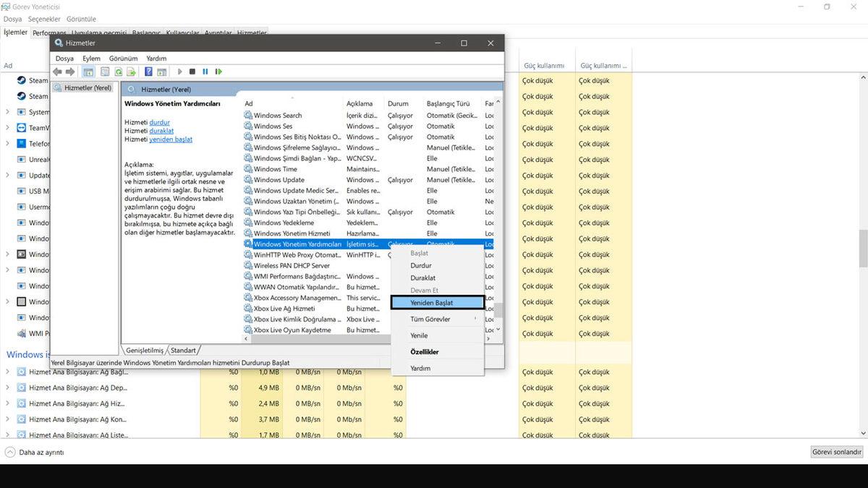Restart the service using the restart toolbar icon
The width and height of the screenshot is (868, 488).
[x=218, y=71]
